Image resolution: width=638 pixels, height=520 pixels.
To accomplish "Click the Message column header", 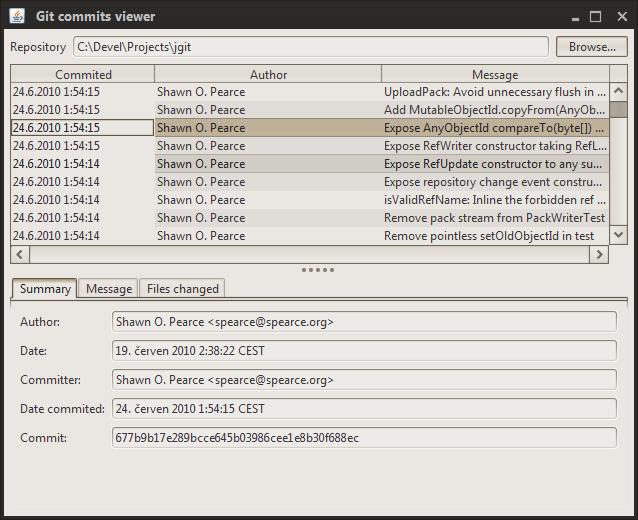I will [494, 75].
